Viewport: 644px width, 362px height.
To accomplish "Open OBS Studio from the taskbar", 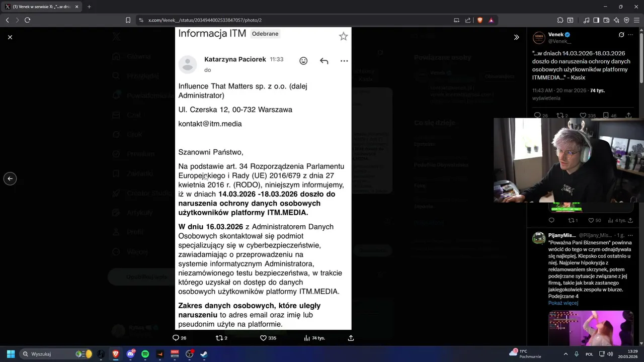I will coord(189,354).
